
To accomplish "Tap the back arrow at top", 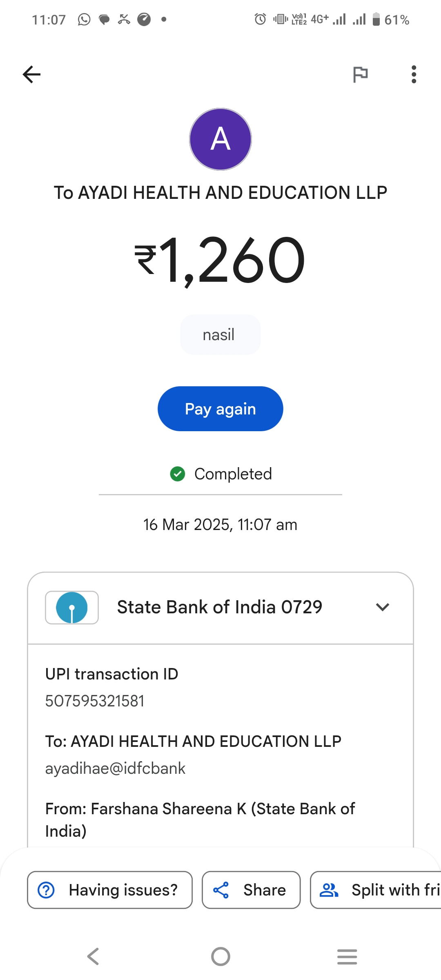I will click(31, 74).
